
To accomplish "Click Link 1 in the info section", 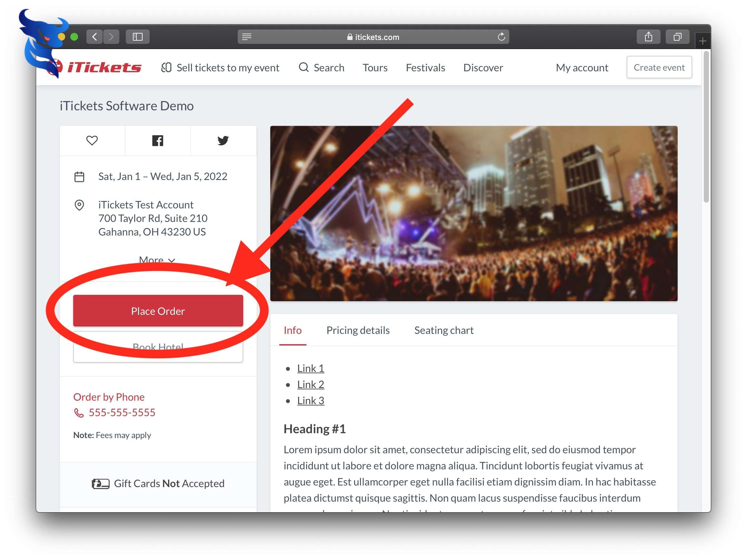I will click(310, 367).
